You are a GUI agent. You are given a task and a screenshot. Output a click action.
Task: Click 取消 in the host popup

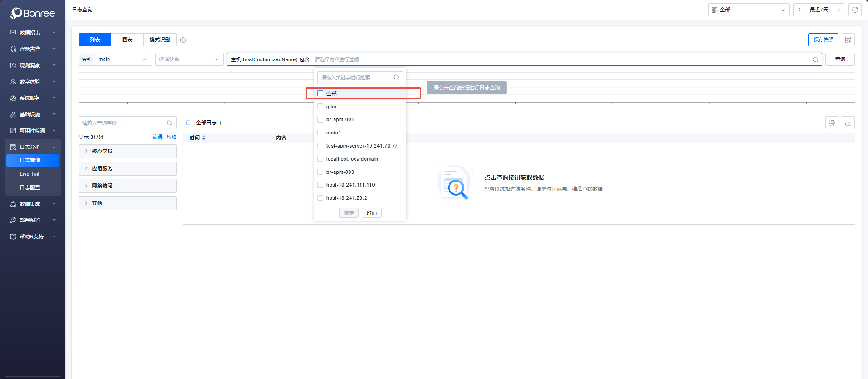pos(371,213)
